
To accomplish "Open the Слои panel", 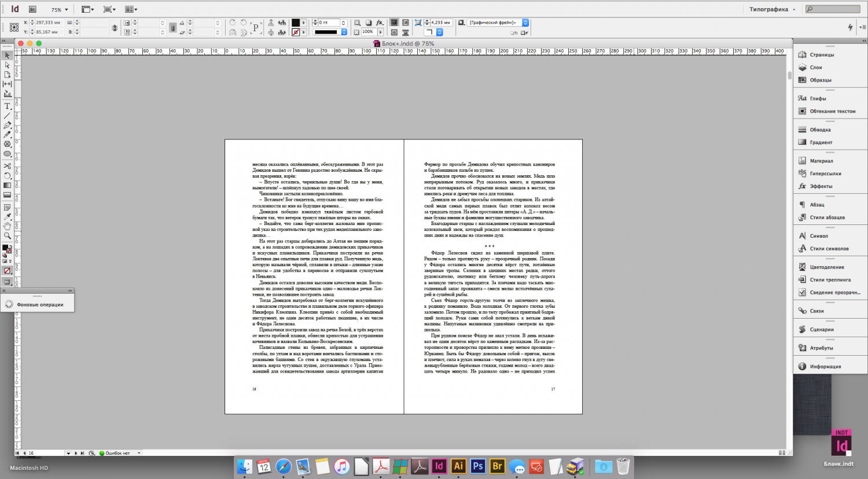I will point(816,67).
